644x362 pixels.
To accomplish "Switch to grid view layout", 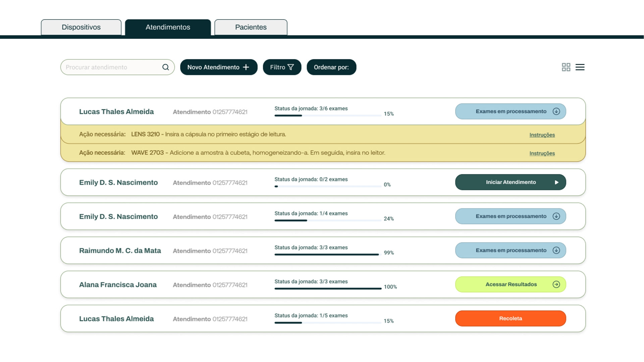I will [x=566, y=67].
